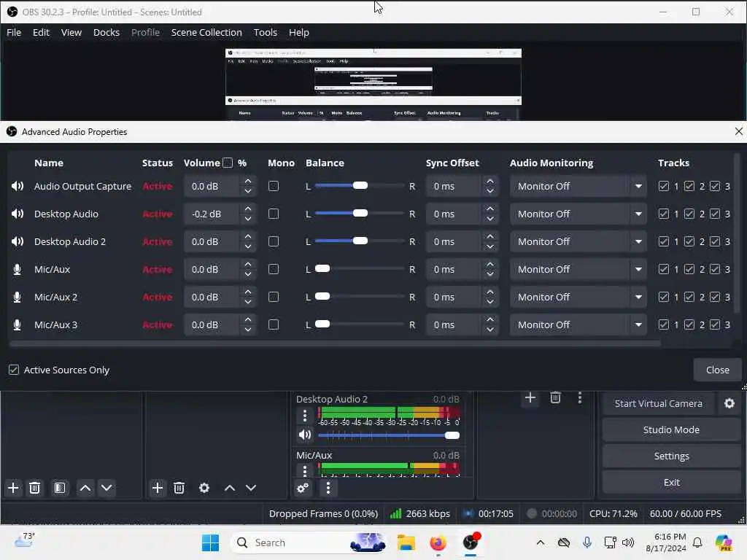
Task: Click the Mic/Aux 2 microphone icon
Action: point(18,297)
